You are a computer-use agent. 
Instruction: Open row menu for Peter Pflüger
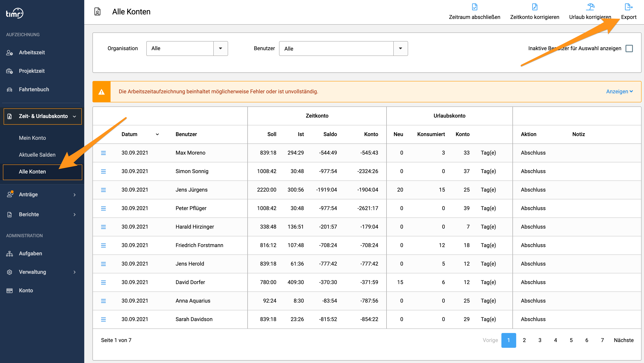(x=103, y=208)
